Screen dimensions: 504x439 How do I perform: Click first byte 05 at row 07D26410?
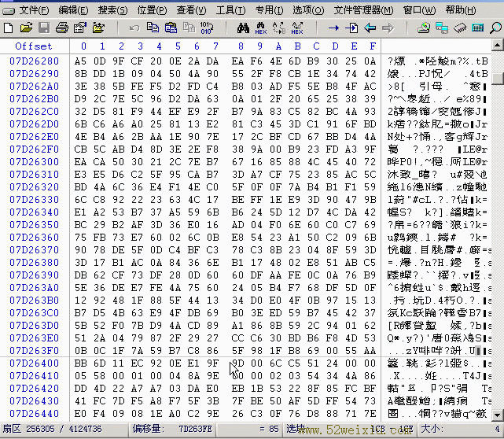(80, 376)
